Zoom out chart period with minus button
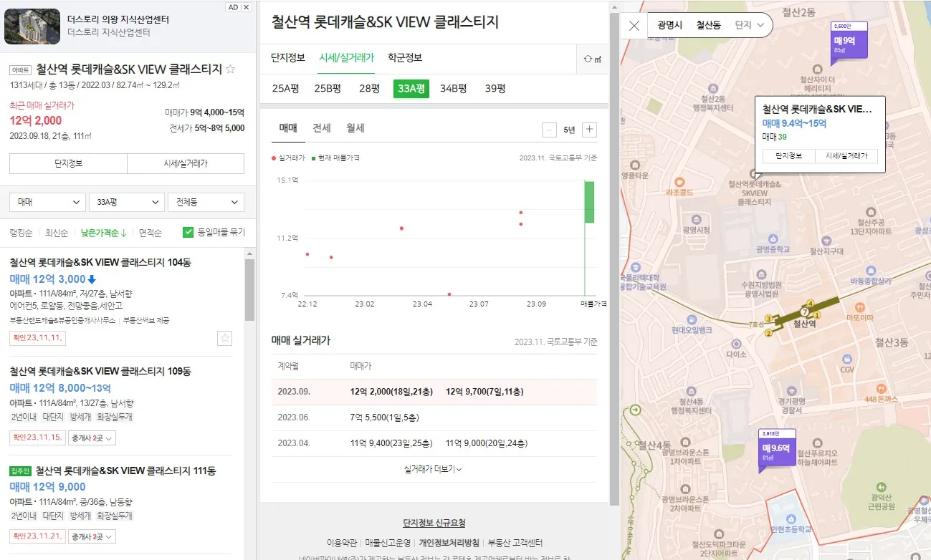The image size is (931, 560). coord(549,130)
